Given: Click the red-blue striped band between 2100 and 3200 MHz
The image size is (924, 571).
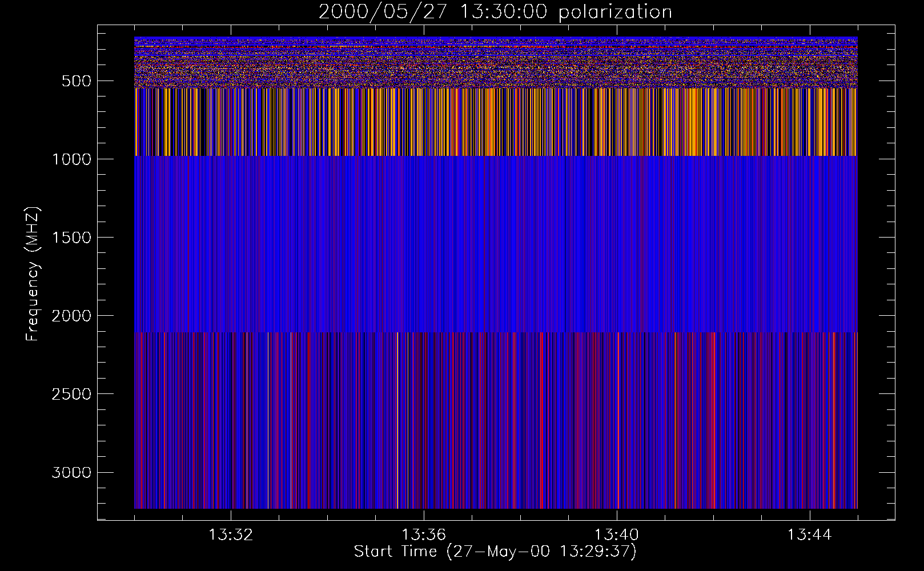Looking at the screenshot, I should click(496, 420).
